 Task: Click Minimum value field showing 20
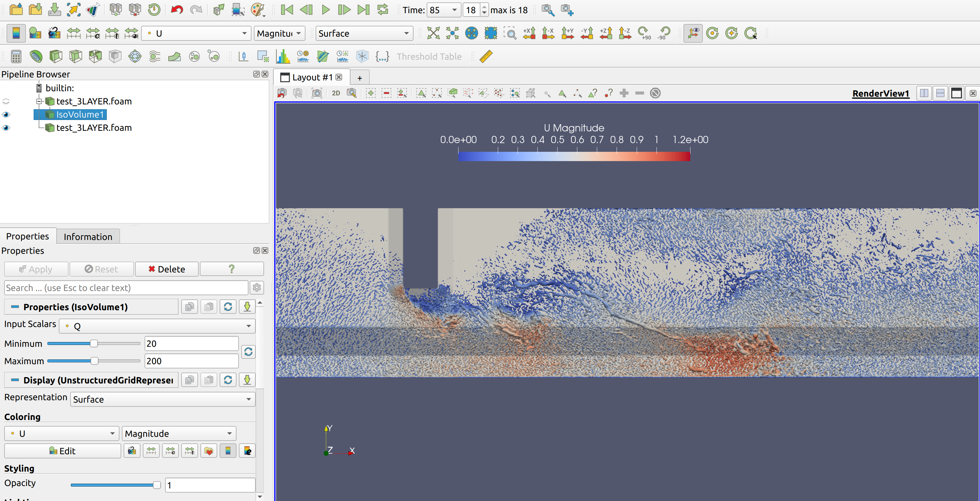click(191, 343)
